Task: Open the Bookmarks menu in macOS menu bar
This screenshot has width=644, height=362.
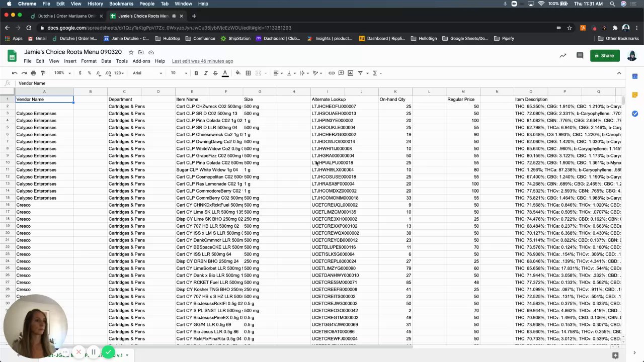Action: coord(121,4)
